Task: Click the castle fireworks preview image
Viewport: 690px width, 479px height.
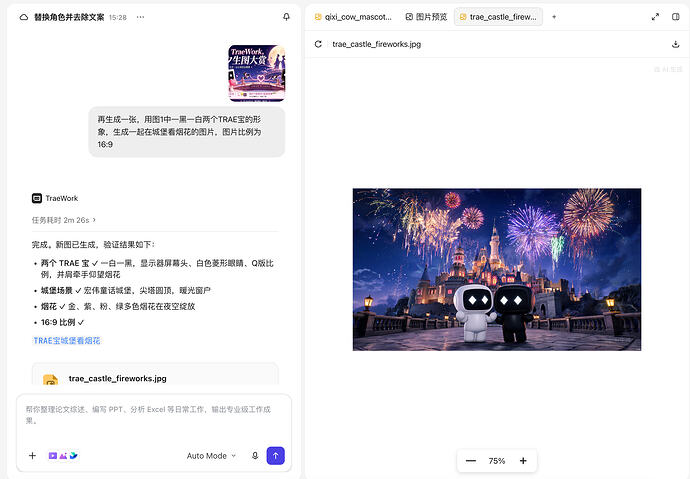Action: click(x=497, y=269)
